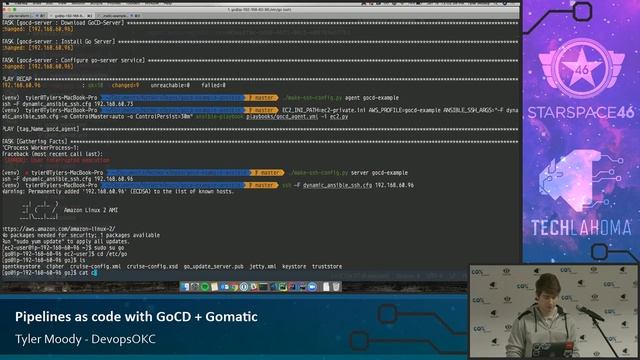Click underlined 'dynamic_ansible_ssh.cfg' in ssh command
The height and width of the screenshot is (360, 640).
coord(338,185)
